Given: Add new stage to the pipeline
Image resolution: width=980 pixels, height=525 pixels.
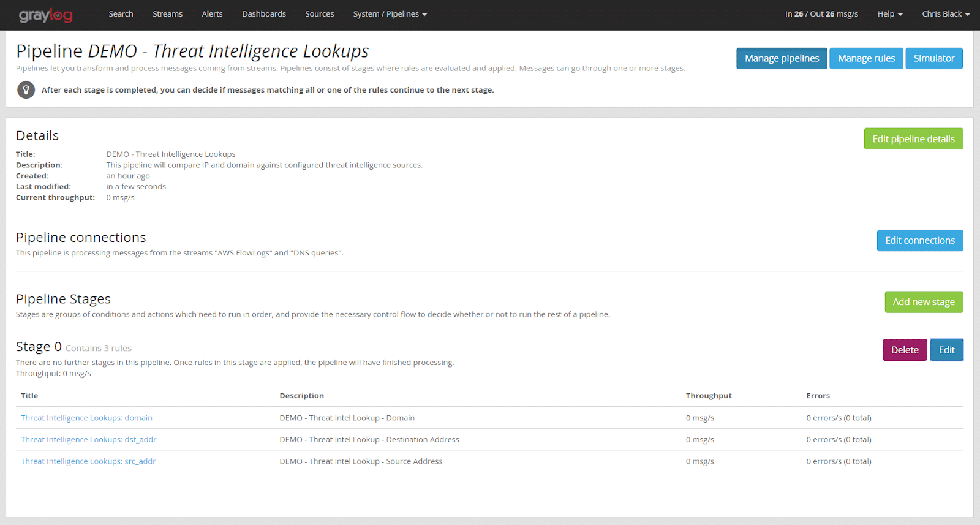Looking at the screenshot, I should click(x=923, y=302).
